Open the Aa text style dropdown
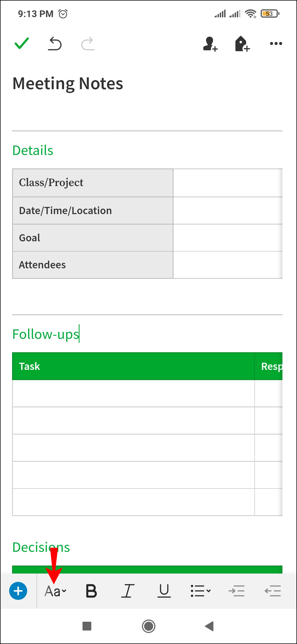 pyautogui.click(x=55, y=591)
